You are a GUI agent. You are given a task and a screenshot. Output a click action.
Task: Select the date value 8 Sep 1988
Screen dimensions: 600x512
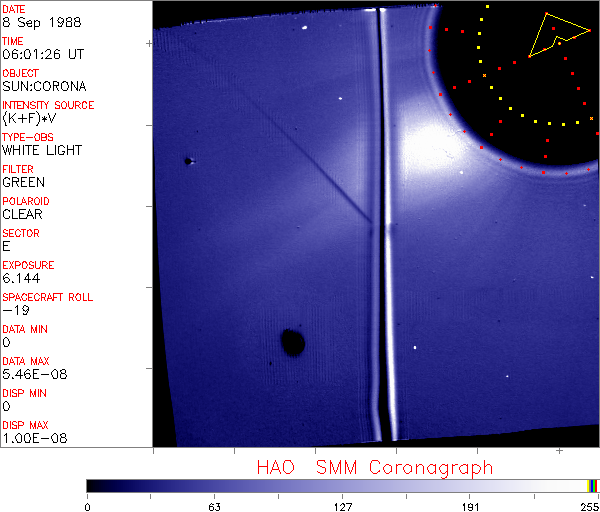pyautogui.click(x=42, y=22)
